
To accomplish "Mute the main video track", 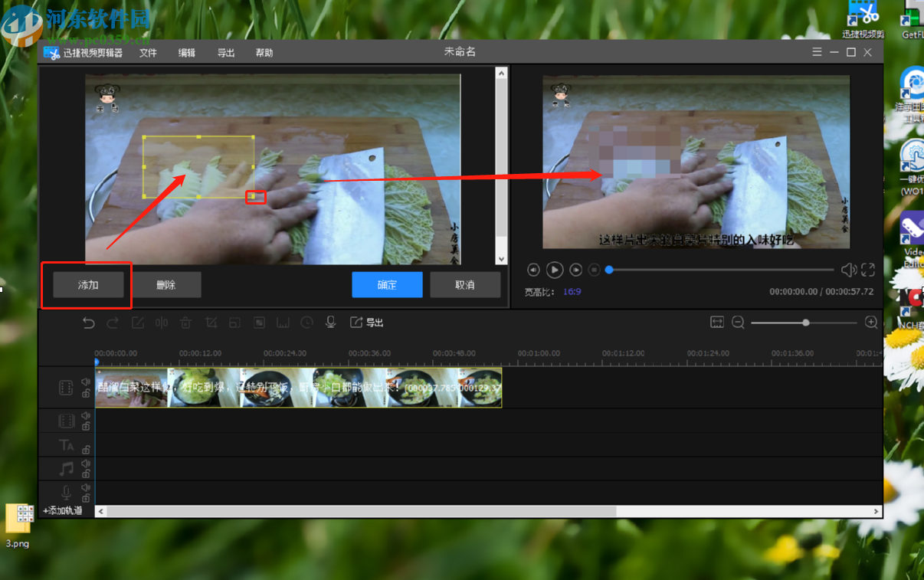I will [86, 382].
